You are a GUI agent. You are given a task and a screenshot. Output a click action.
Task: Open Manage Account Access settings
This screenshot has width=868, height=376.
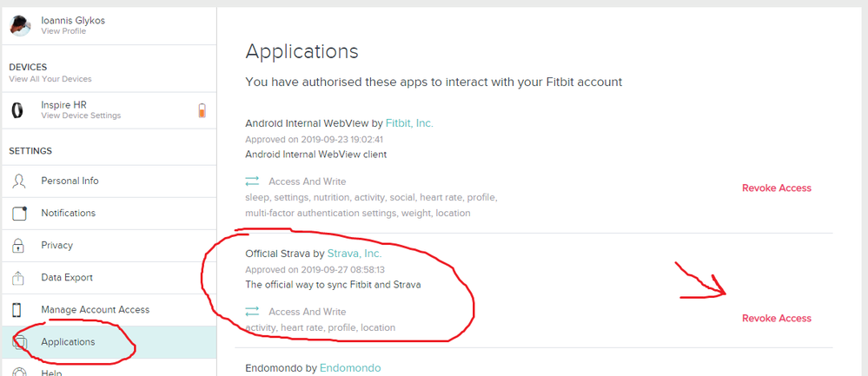tap(95, 310)
